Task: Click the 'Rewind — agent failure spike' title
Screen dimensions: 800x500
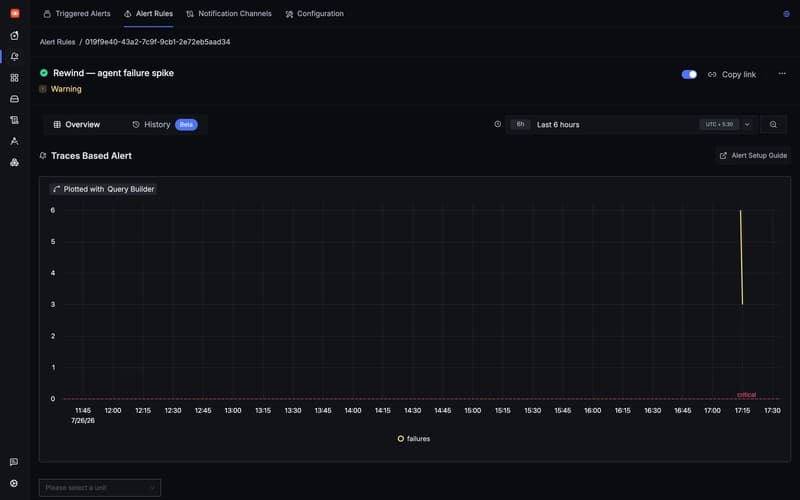Action: (113, 73)
